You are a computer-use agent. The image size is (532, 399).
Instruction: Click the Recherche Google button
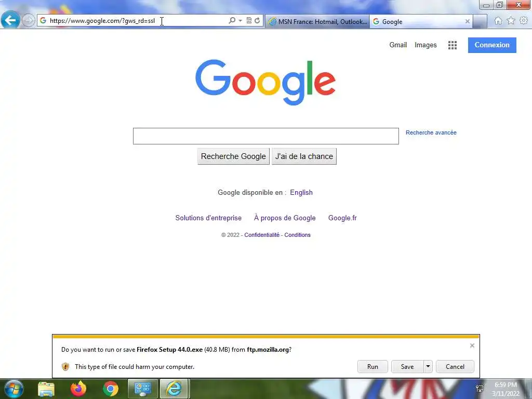click(233, 156)
